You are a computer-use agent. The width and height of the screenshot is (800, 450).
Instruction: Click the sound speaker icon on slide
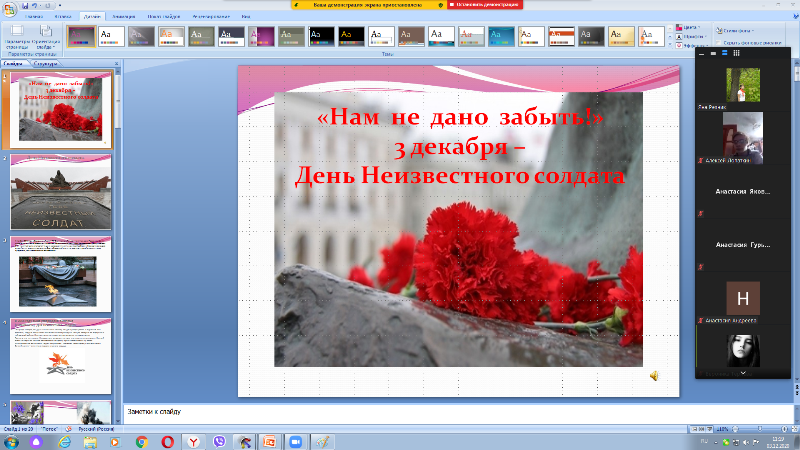pyautogui.click(x=654, y=376)
